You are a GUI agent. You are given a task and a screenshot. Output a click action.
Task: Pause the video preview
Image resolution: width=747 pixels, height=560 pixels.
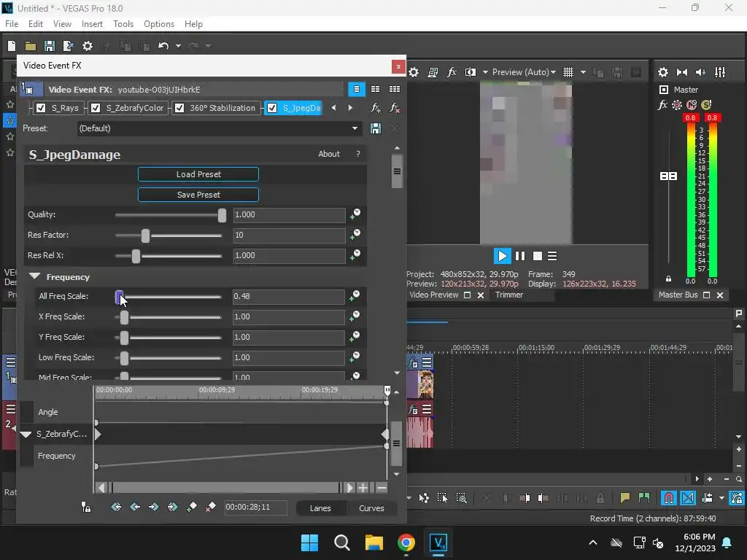coord(520,256)
